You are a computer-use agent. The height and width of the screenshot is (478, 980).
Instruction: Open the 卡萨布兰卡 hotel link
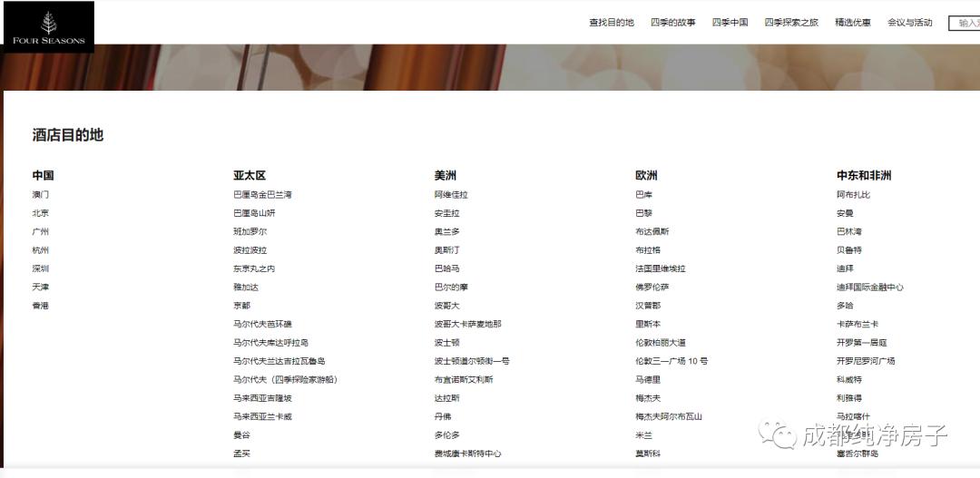pyautogui.click(x=857, y=325)
